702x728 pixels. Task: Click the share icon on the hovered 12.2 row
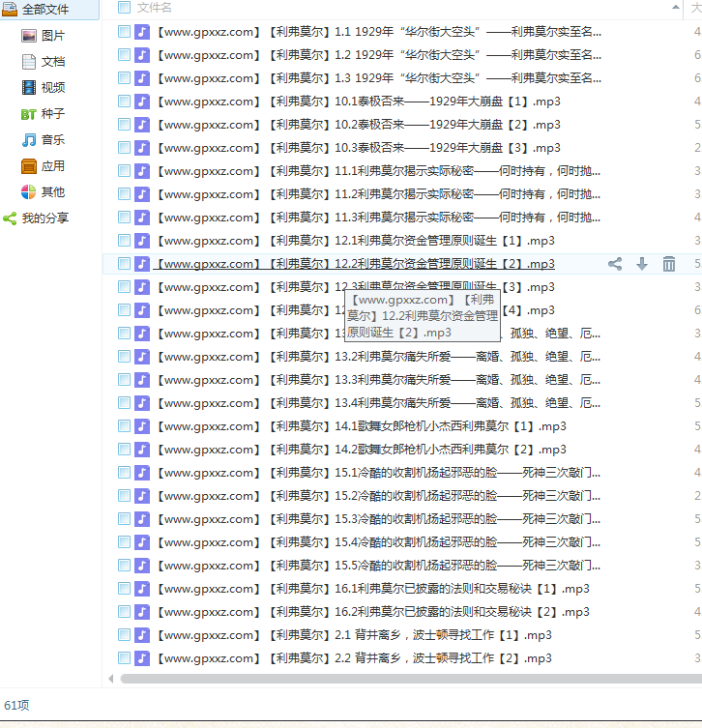pyautogui.click(x=615, y=264)
